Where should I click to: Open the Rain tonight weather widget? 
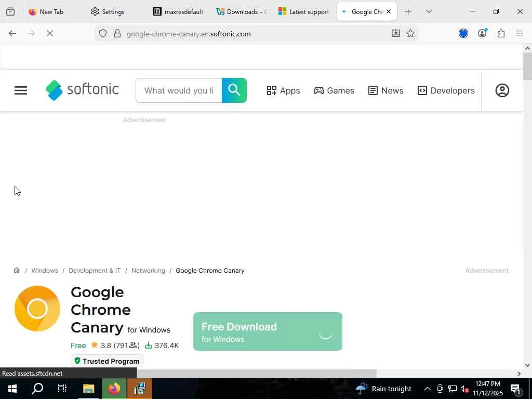click(383, 389)
